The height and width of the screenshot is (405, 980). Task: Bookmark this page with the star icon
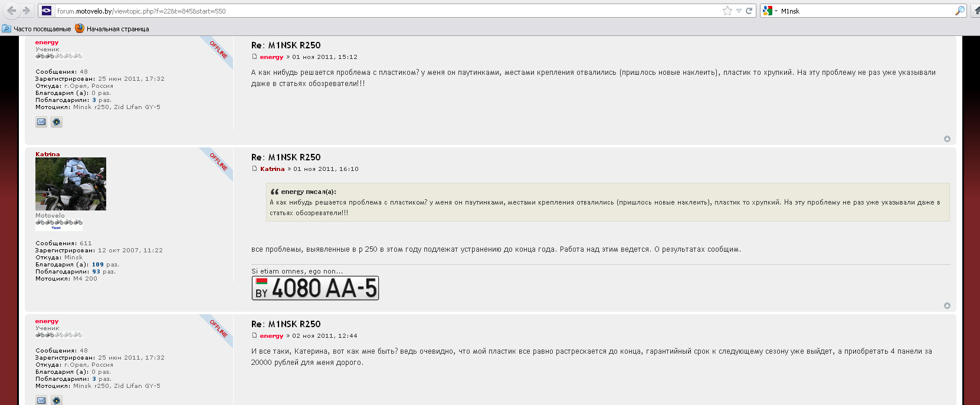727,11
